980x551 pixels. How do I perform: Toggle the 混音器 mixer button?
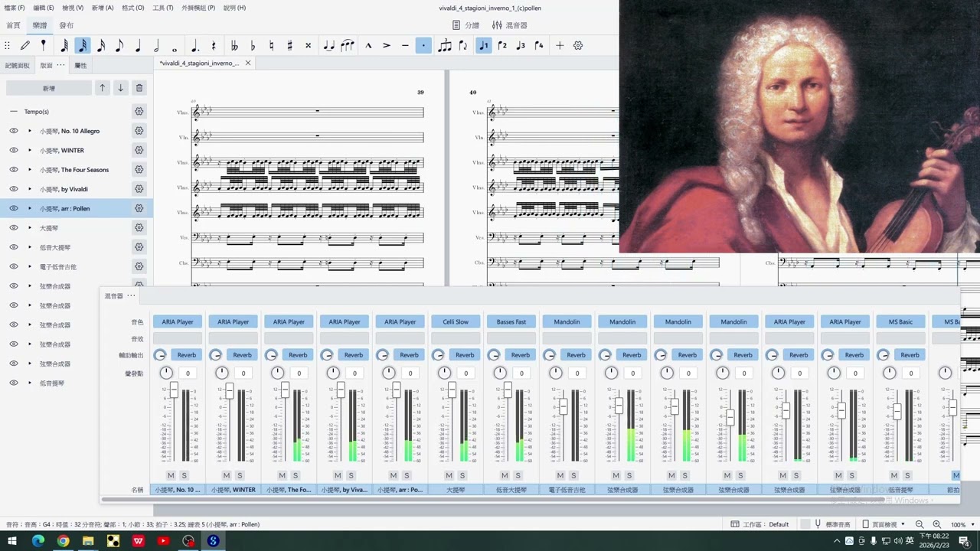[510, 25]
